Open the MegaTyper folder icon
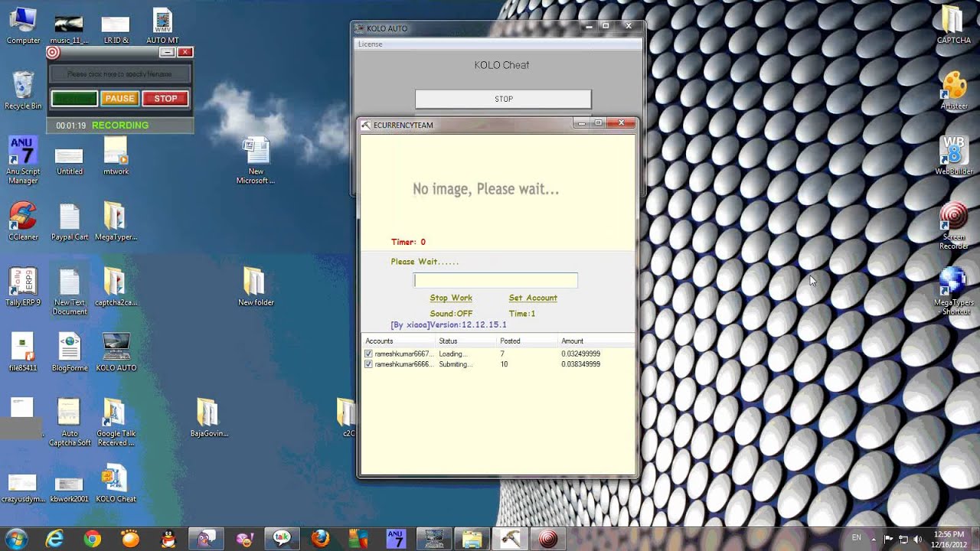 tap(116, 221)
